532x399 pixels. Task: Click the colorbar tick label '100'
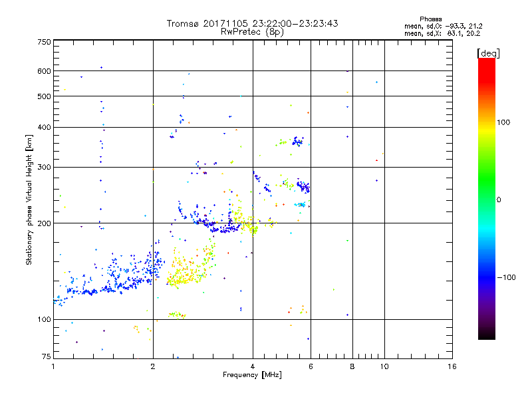(503, 122)
